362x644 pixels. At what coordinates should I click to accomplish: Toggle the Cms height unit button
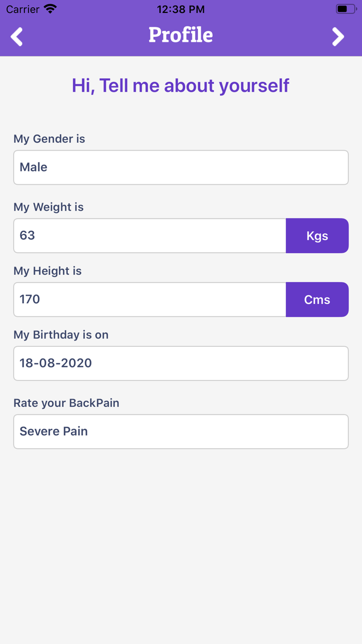pos(317,300)
